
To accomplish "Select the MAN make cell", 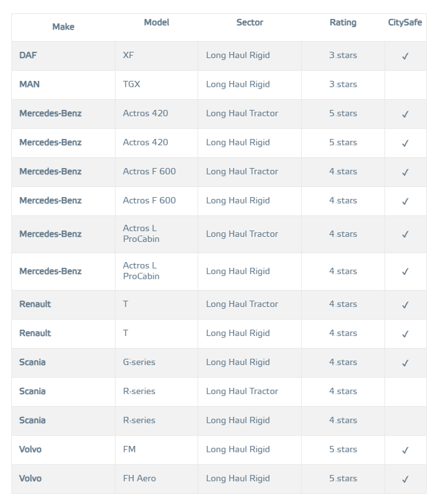I will point(30,85).
